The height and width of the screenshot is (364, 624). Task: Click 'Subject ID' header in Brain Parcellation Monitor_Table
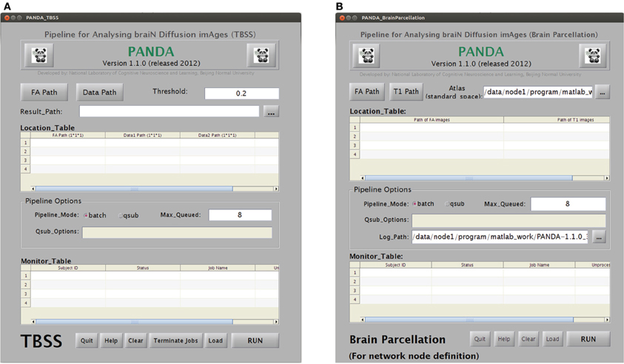(x=395, y=265)
